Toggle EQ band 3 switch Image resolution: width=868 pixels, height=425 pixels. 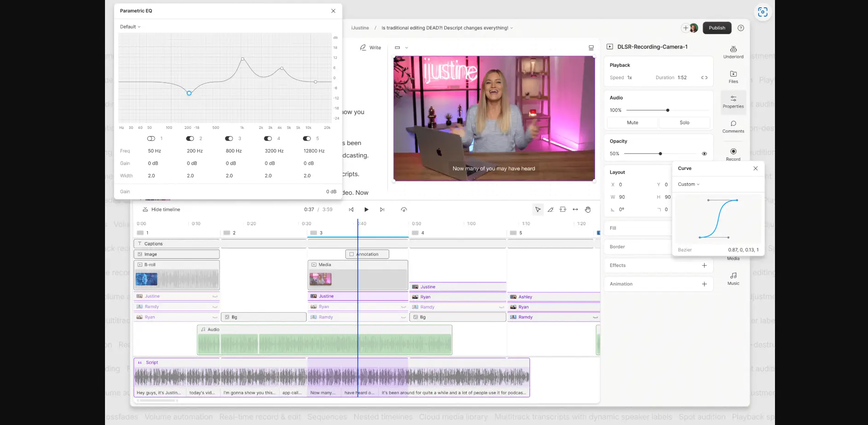point(229,139)
